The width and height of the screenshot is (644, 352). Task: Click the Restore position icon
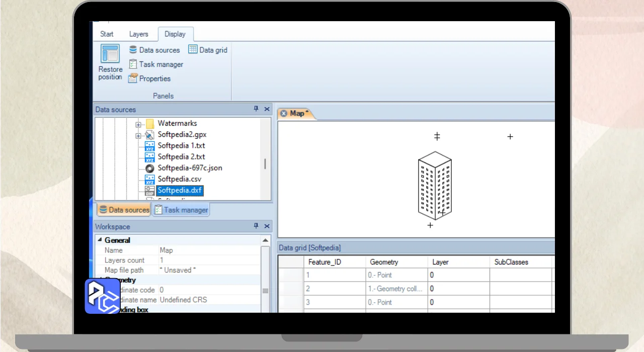tap(110, 54)
